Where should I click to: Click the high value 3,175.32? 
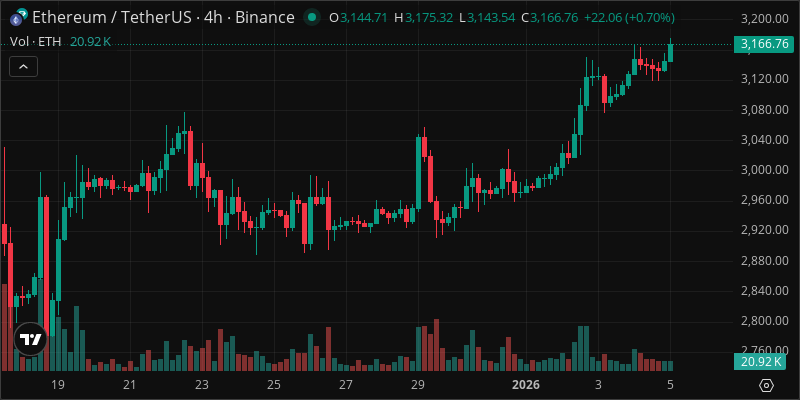pos(429,18)
